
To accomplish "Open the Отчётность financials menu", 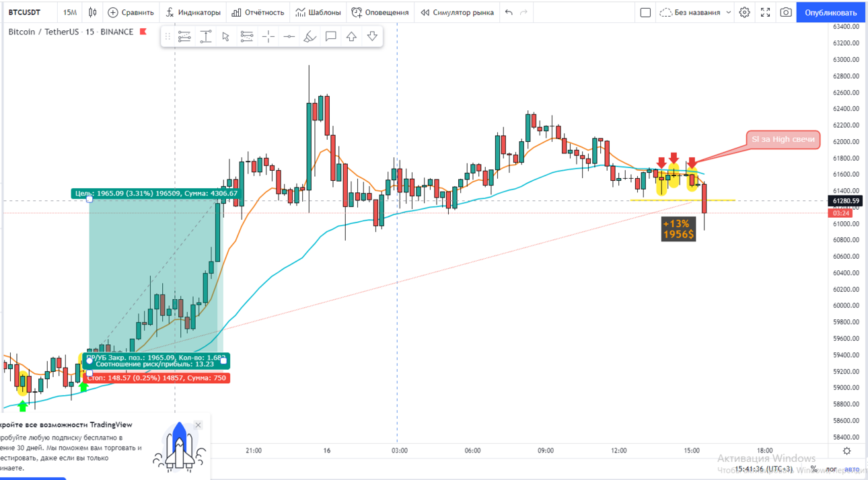I will 258,12.
